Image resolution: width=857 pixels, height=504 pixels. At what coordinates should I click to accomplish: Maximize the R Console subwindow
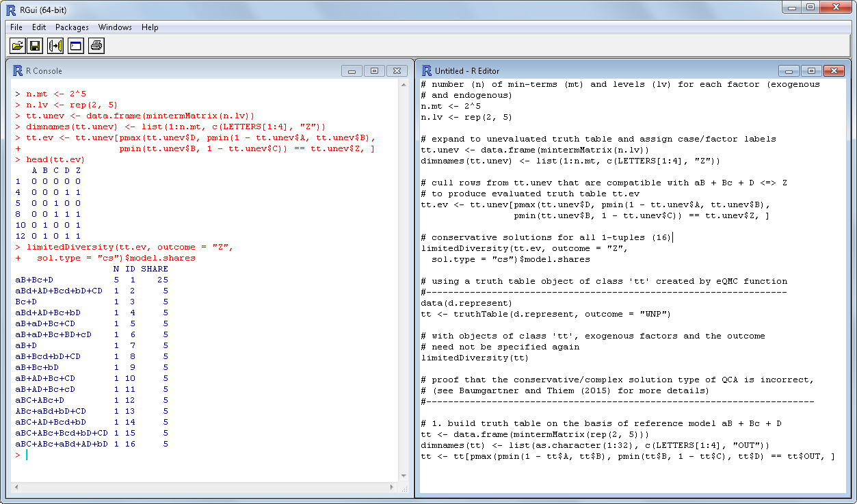pos(374,71)
